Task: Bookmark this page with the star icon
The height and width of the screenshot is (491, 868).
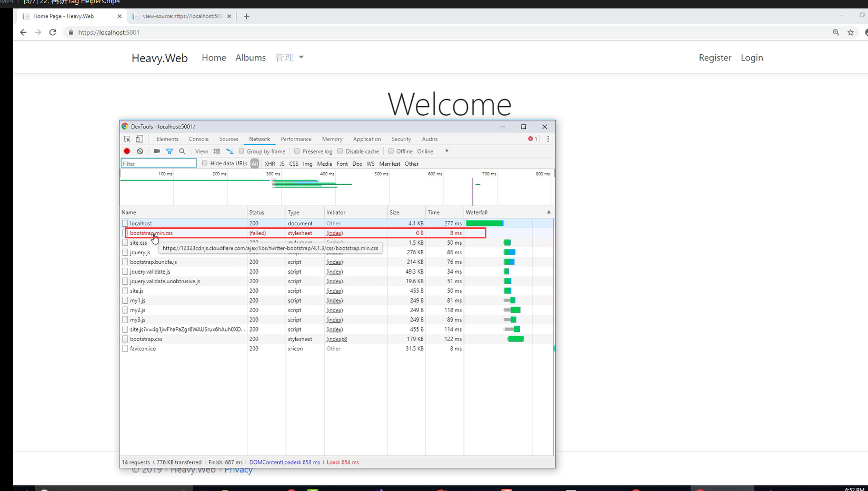Action: [851, 32]
